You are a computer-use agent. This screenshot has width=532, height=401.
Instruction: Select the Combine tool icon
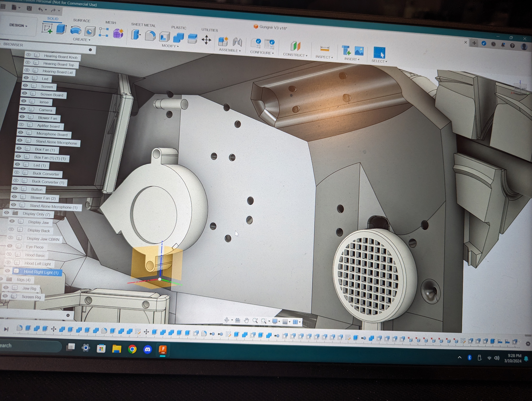point(179,38)
